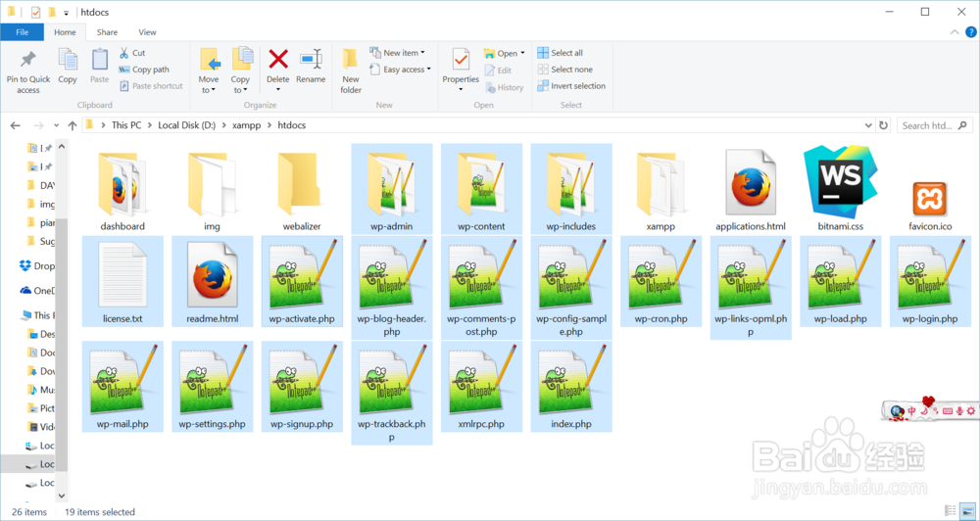
Task: Delete the selected files with red X
Action: [278, 60]
